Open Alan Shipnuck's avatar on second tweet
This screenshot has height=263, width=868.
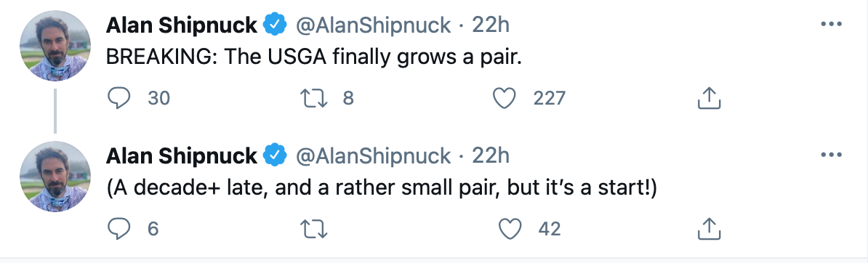pyautogui.click(x=55, y=177)
